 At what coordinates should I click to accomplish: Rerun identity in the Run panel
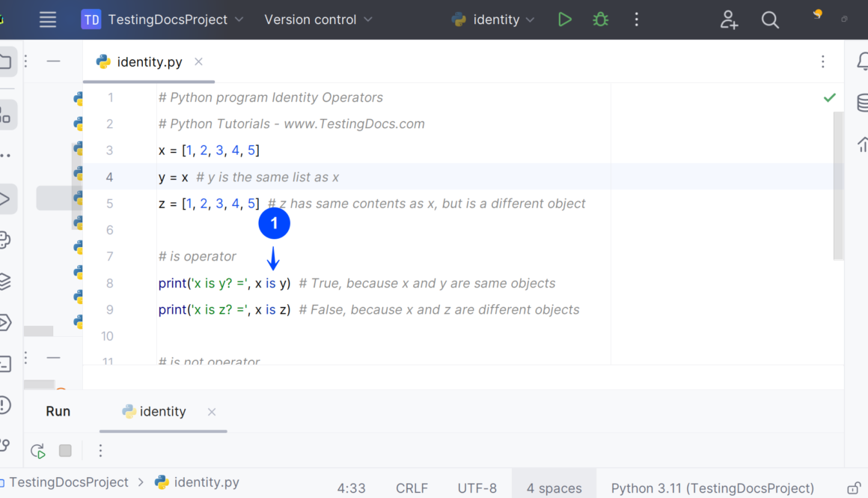[x=37, y=451]
